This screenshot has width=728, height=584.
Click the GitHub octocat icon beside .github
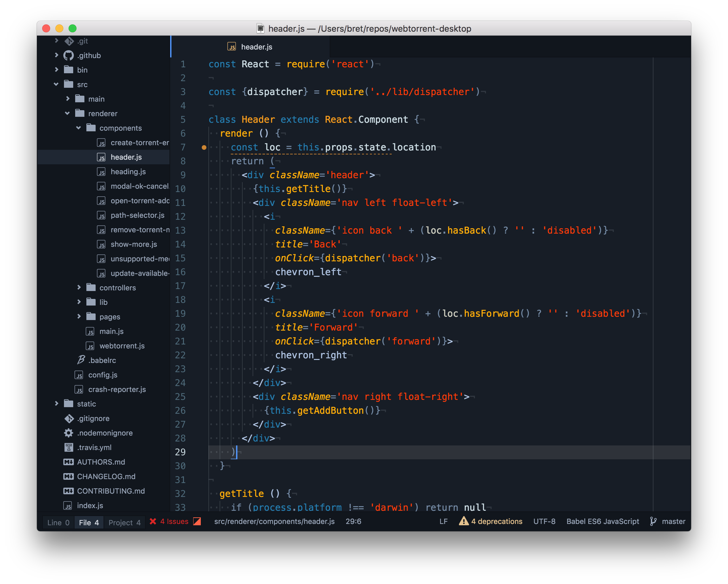[69, 55]
